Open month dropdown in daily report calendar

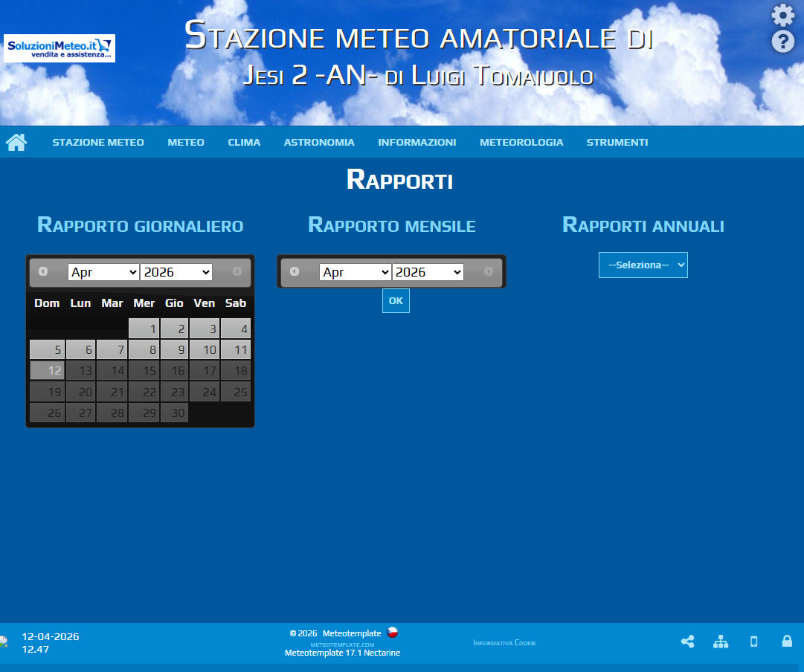[x=103, y=272]
